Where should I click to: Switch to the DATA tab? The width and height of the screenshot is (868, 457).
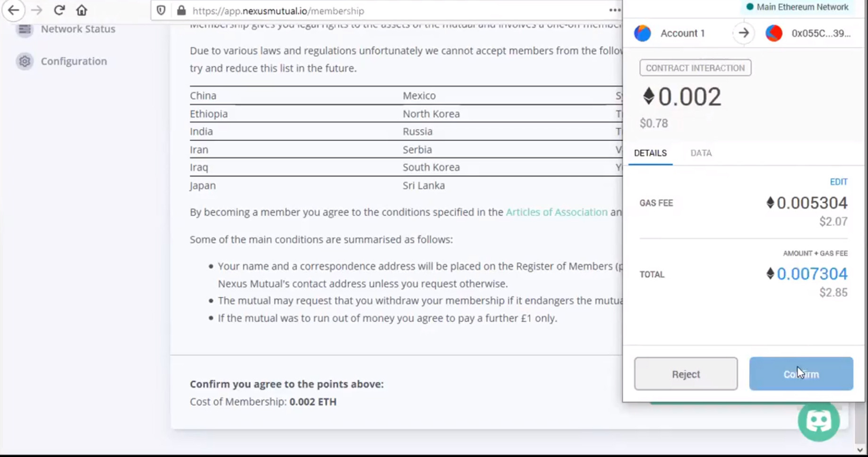(701, 153)
